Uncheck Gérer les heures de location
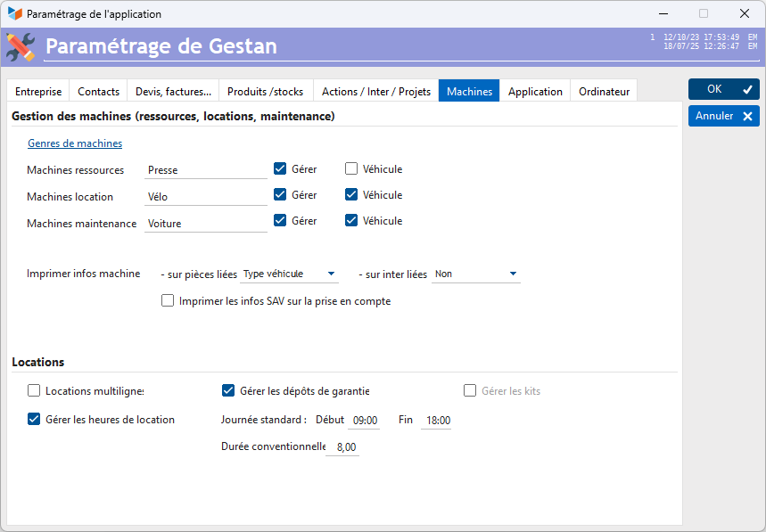 (34, 419)
